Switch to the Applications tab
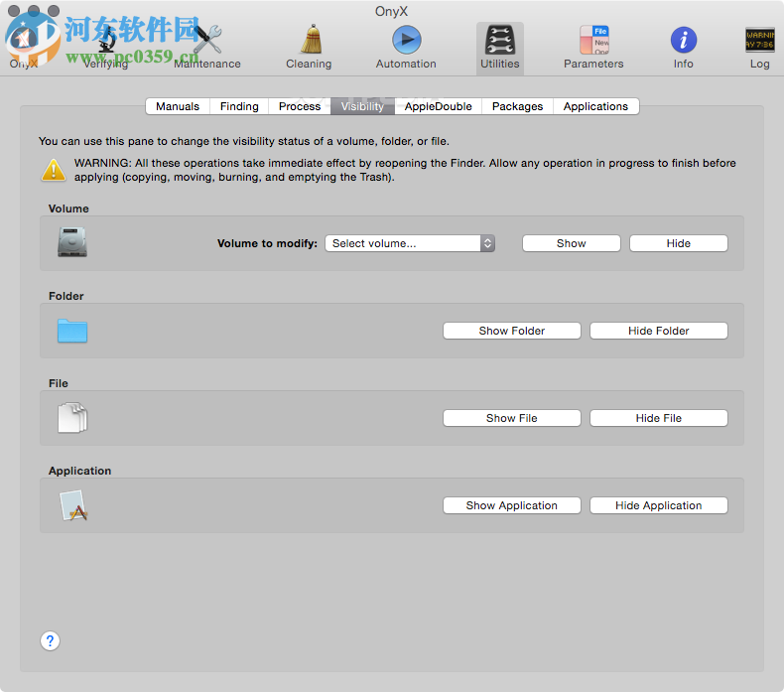The width and height of the screenshot is (784, 692). 595,106
